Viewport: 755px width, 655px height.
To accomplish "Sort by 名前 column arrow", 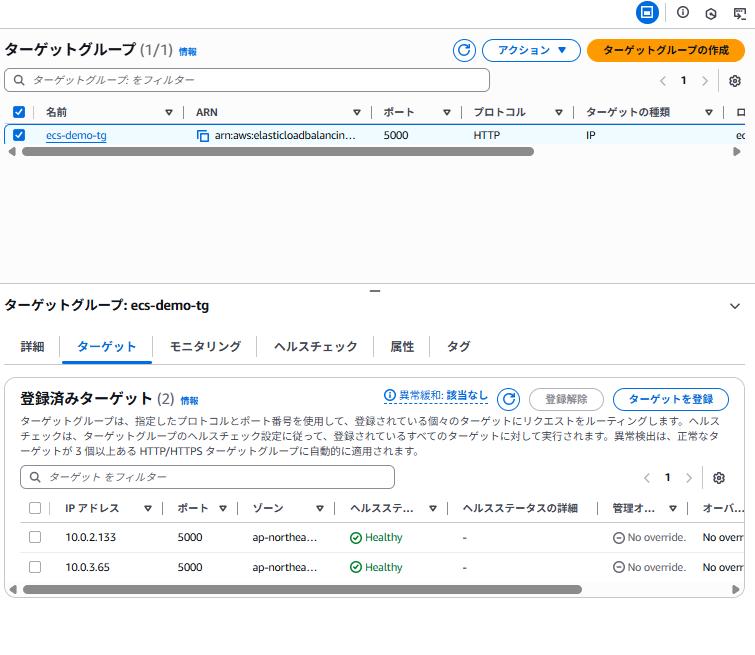I will 169,112.
